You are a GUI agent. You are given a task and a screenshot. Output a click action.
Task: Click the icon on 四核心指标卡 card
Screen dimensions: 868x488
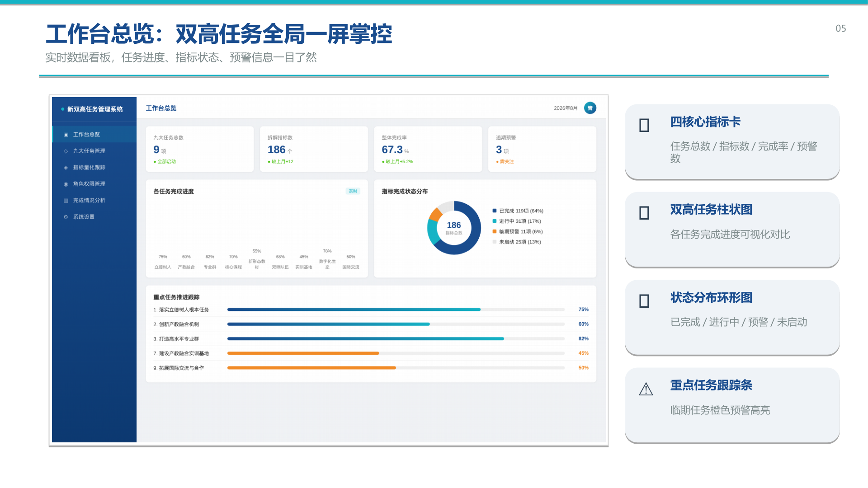[644, 125]
